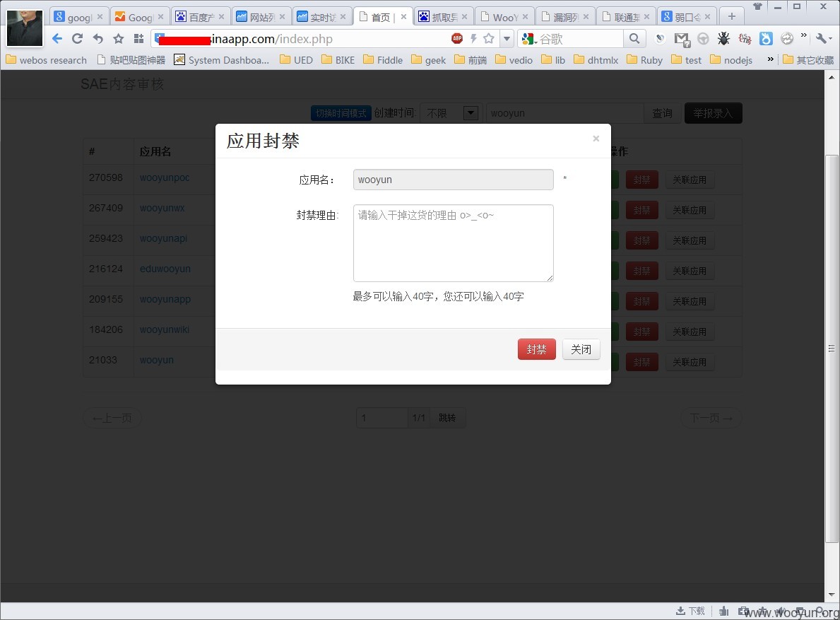Open the wooyunpoc app link
840x620 pixels.
click(x=165, y=177)
